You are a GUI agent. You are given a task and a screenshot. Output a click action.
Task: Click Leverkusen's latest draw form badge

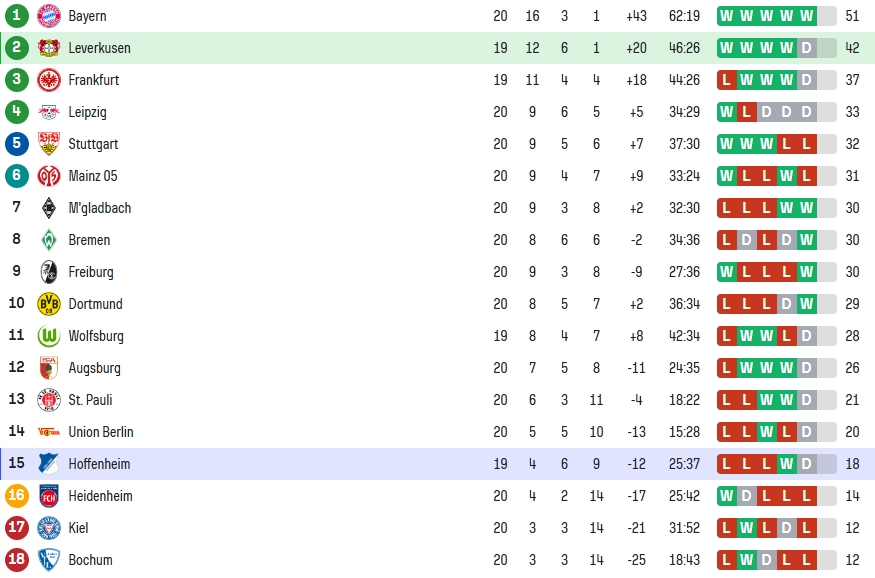[x=806, y=48]
